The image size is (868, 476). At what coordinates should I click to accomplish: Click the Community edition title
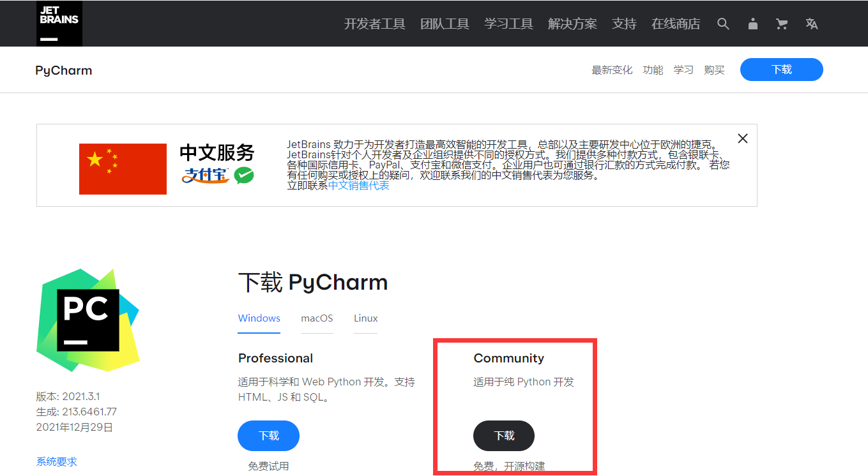[509, 359]
